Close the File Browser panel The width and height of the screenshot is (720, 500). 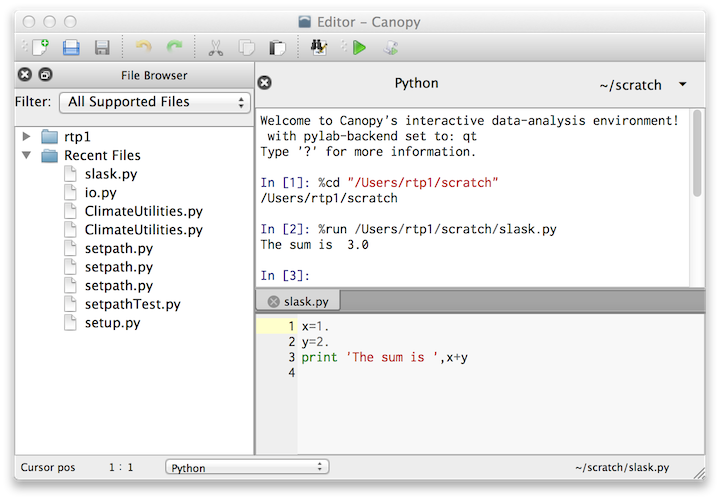coord(25,75)
